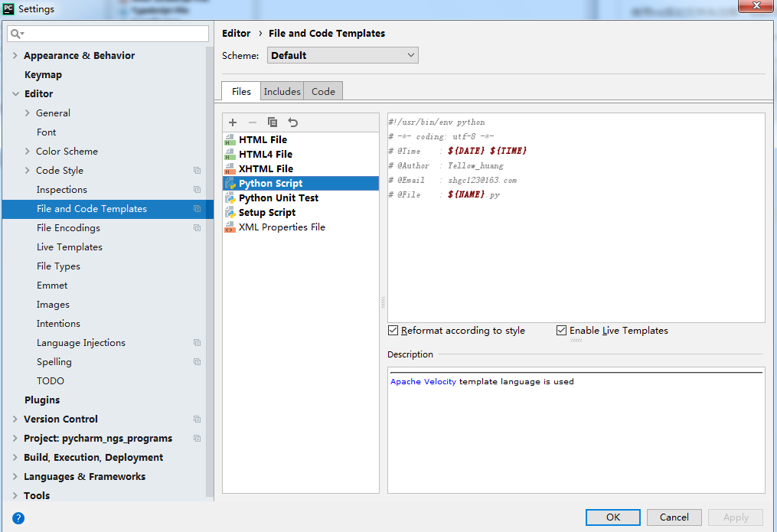
Task: Expand Languages & Frameworks section
Action: tap(15, 477)
